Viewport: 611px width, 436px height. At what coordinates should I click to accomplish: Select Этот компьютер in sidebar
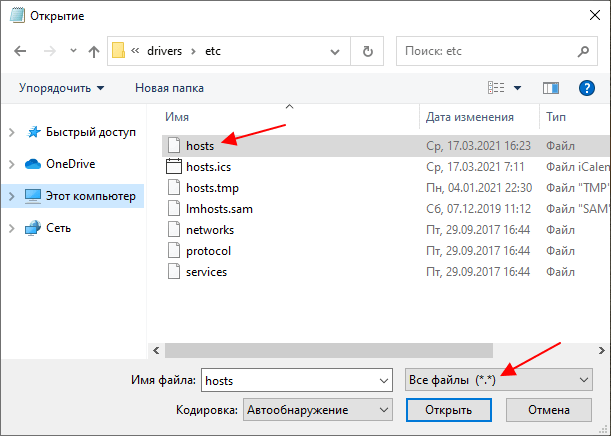coord(91,196)
